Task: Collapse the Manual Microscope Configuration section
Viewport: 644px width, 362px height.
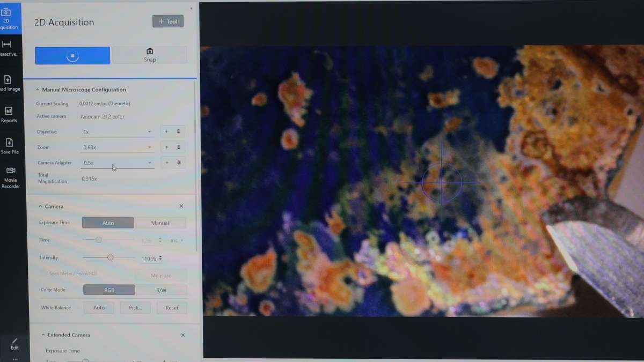Action: (38, 90)
